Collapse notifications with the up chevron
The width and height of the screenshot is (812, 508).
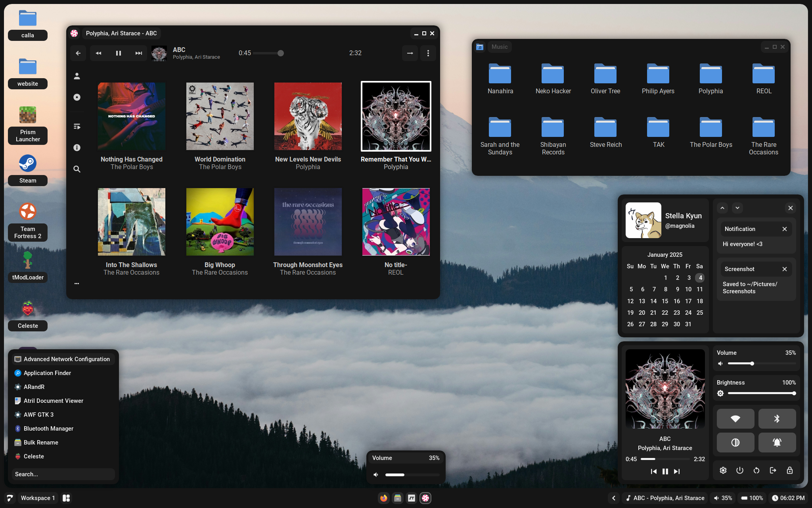point(722,208)
